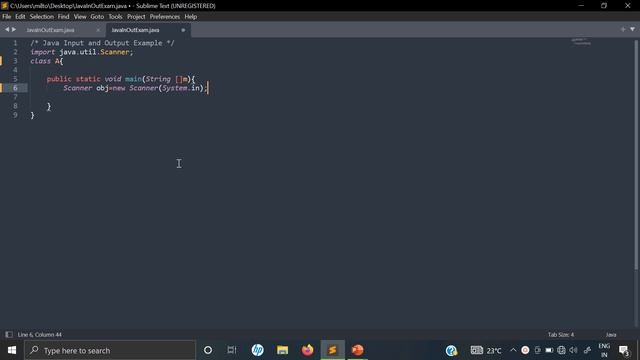
Task: Show hidden system tray icons
Action: [x=513, y=350]
